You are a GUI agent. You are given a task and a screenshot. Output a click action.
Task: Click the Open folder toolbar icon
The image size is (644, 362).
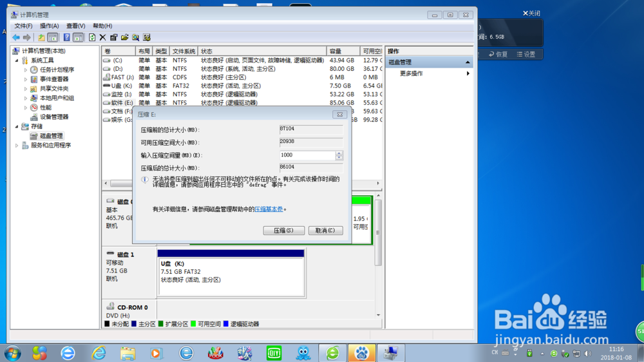click(x=124, y=37)
